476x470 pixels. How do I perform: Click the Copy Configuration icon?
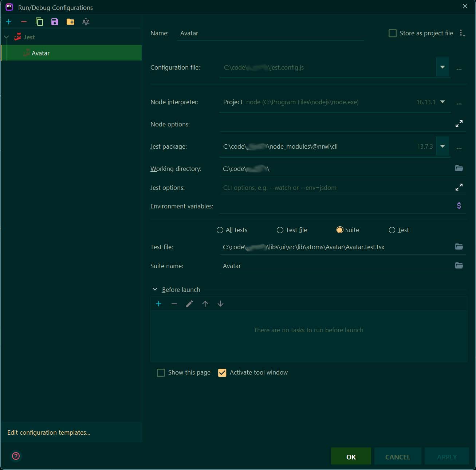(x=39, y=22)
